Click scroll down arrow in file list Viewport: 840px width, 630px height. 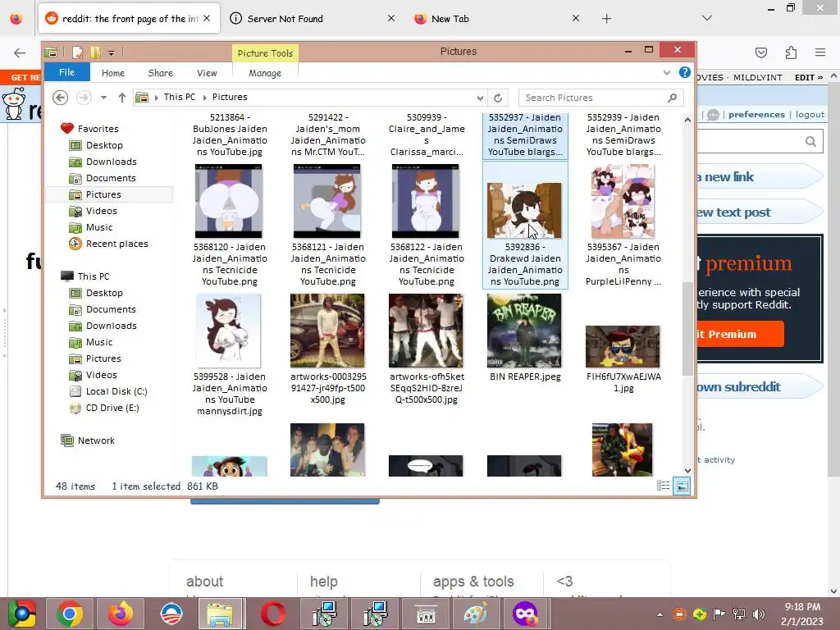(x=687, y=470)
